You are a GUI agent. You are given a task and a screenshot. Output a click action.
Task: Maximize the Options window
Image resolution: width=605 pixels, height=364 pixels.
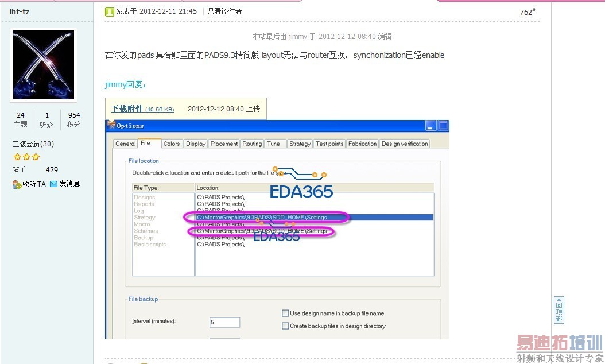(x=443, y=126)
